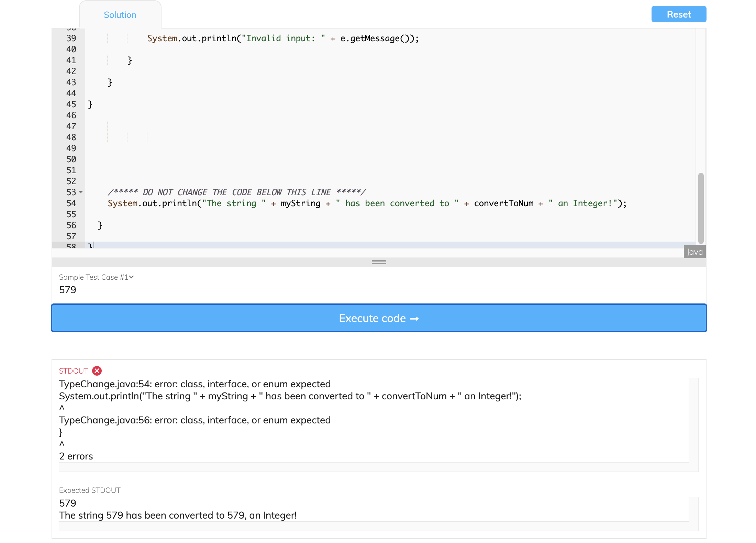
Task: Click the chevron next to Sample Test Case #1
Action: click(132, 277)
